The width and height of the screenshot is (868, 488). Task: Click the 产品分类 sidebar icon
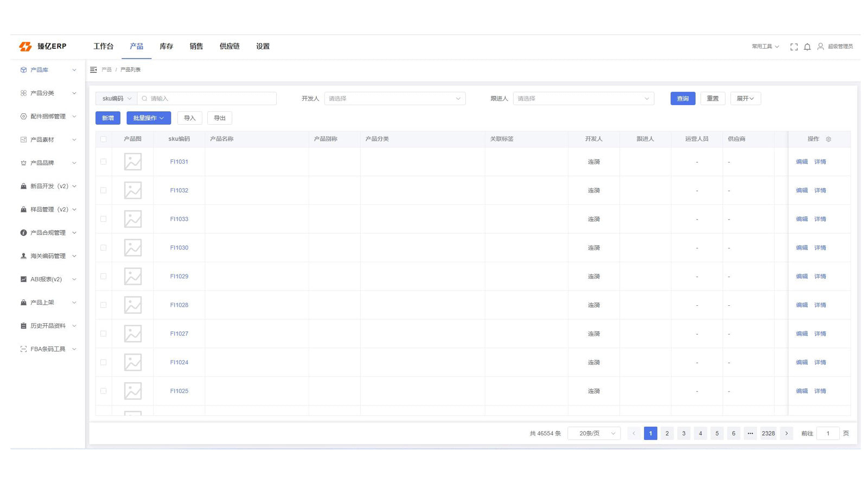(x=23, y=93)
